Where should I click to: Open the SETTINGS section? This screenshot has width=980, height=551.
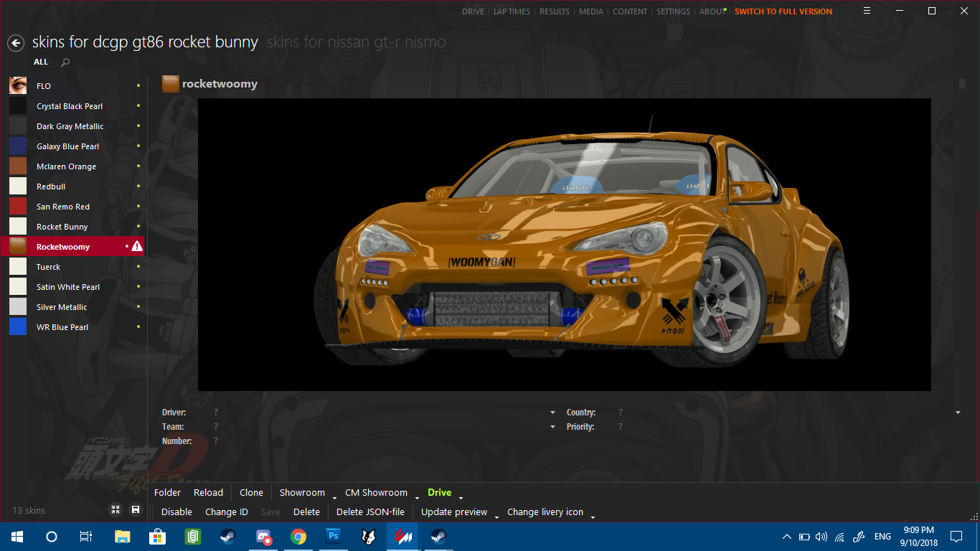pos(673,11)
